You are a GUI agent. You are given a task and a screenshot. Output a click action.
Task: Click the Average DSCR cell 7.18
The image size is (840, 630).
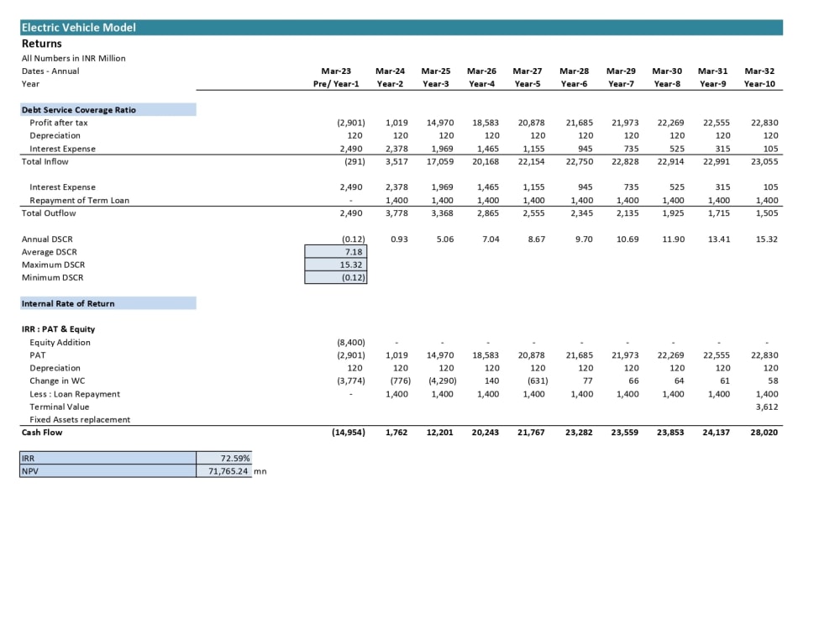336,252
